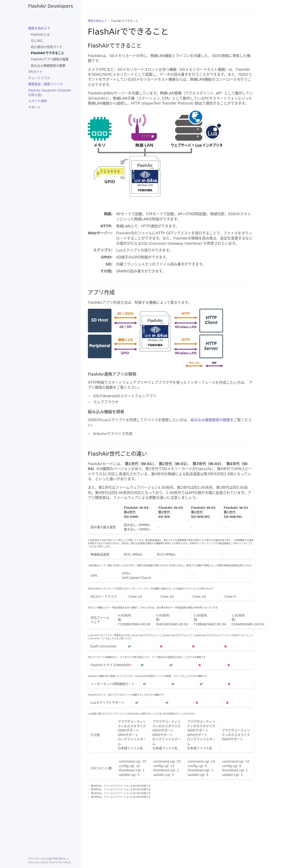Open the FlashAir Doujinshi sidebar link
This screenshot has width=289, height=868.
(50, 93)
